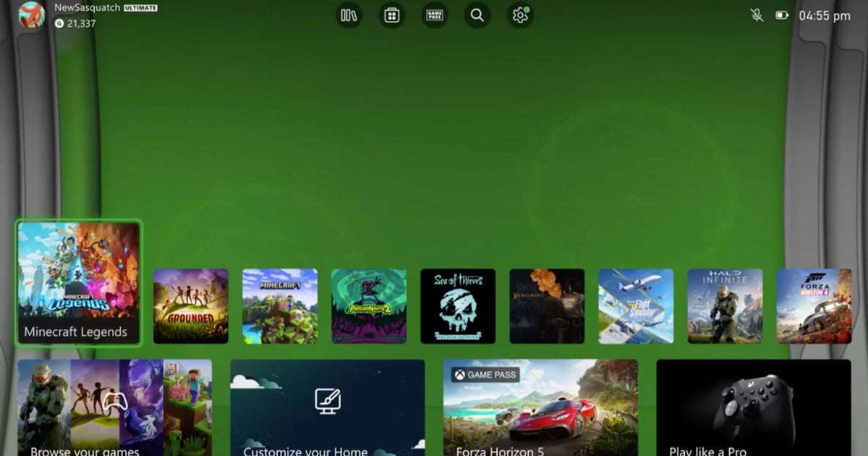Open Browse your games card
The image size is (868, 456).
[115, 408]
